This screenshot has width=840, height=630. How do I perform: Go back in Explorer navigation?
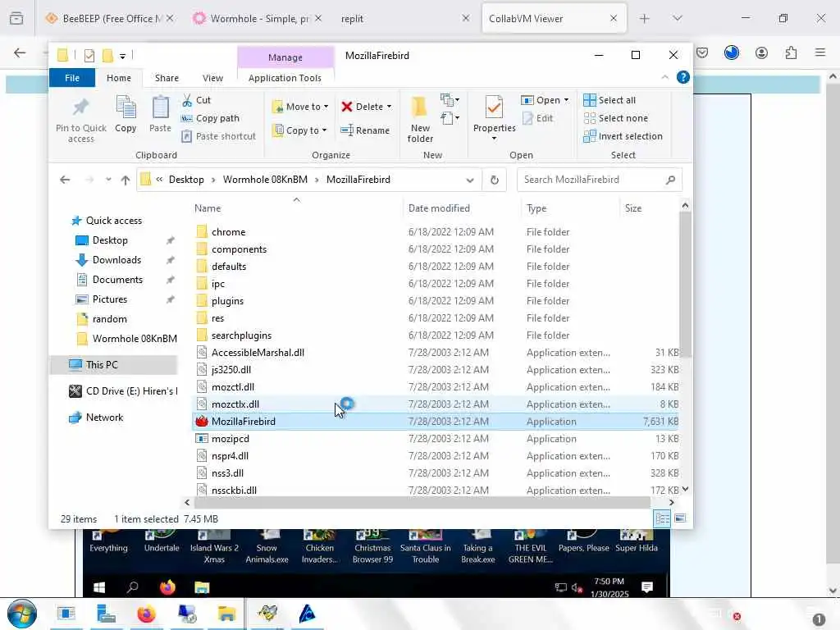click(65, 180)
